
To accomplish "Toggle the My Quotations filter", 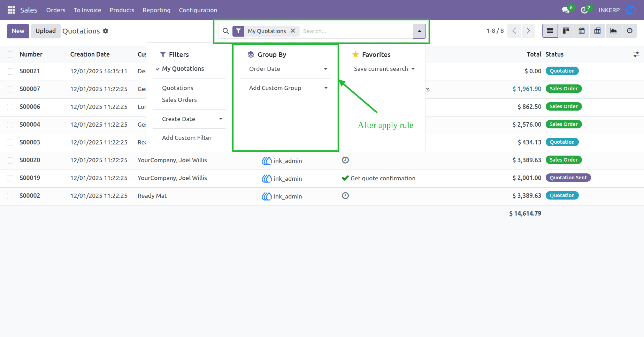I will tap(183, 69).
